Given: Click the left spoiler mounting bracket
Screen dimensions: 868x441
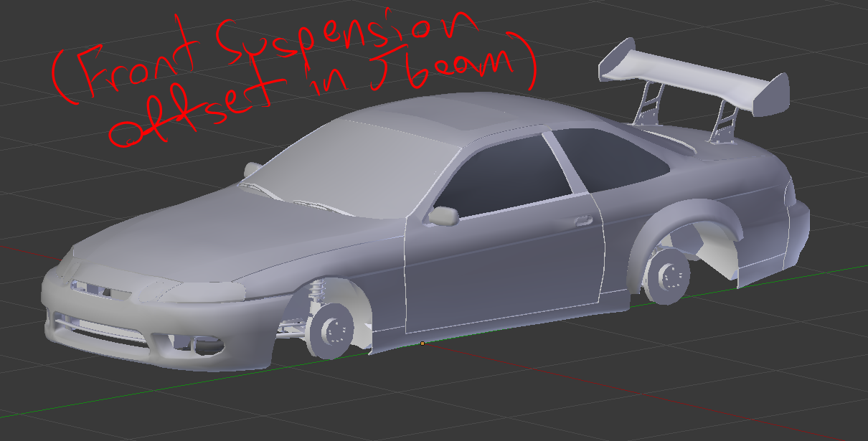Looking at the screenshot, I should coord(649,104).
